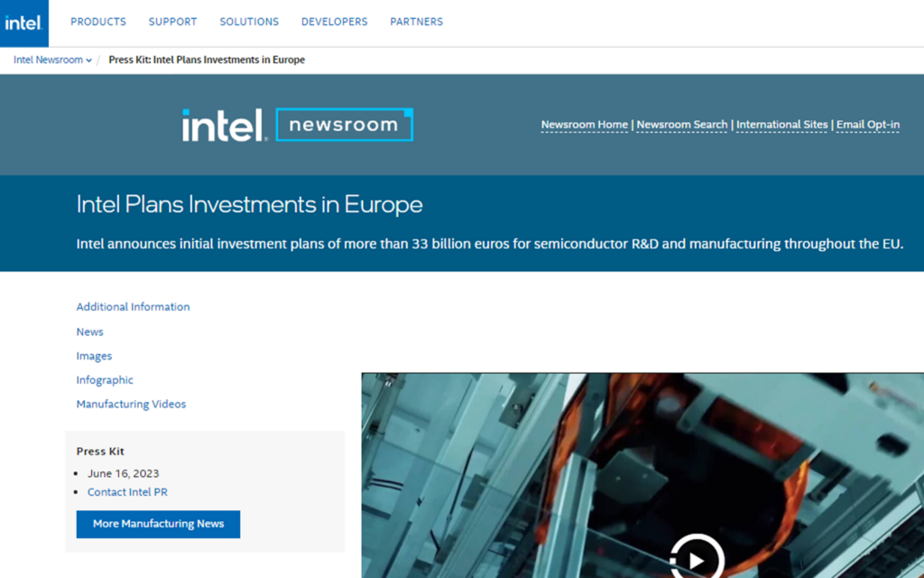Click breadcrumb 'Press Kit: Intel Plans Investments in Europe'

pos(207,60)
